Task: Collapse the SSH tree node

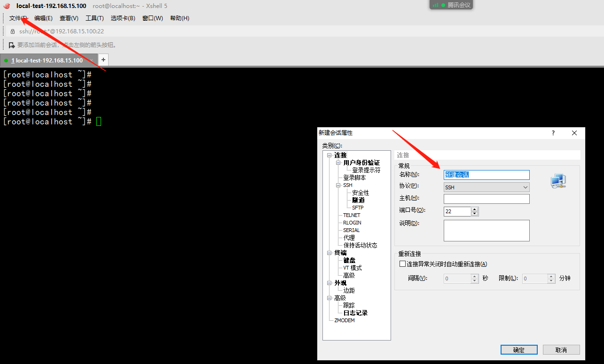Action: point(338,185)
